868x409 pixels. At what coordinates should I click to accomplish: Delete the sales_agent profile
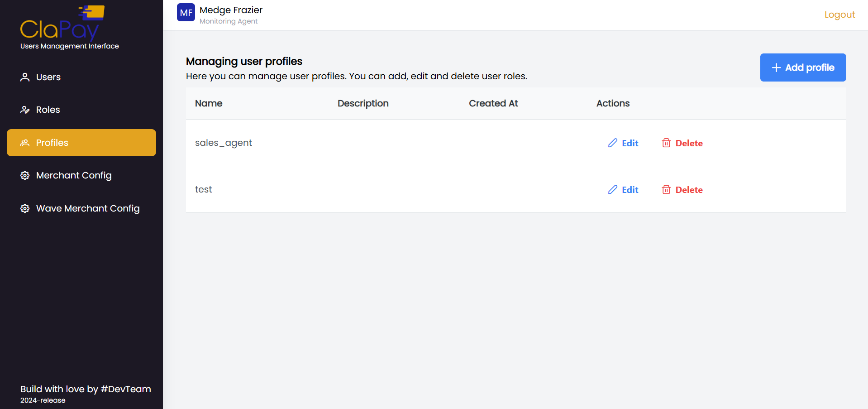tap(688, 143)
